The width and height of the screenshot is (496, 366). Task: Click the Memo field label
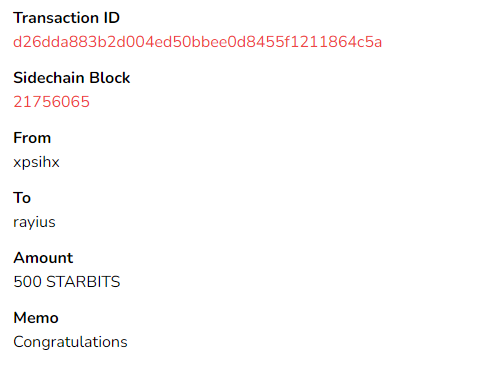click(36, 318)
